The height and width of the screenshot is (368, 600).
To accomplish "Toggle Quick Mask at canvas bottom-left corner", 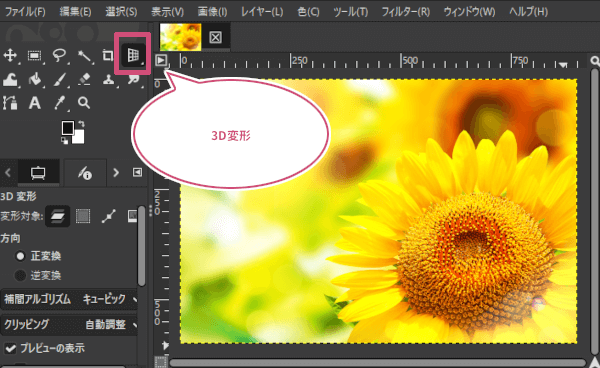I will coord(160,361).
